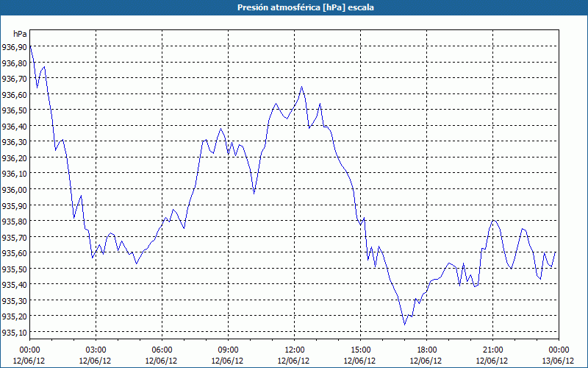The height and width of the screenshot is (368, 588).
Task: Click the 935,70 y-axis label
Action: click(x=14, y=237)
